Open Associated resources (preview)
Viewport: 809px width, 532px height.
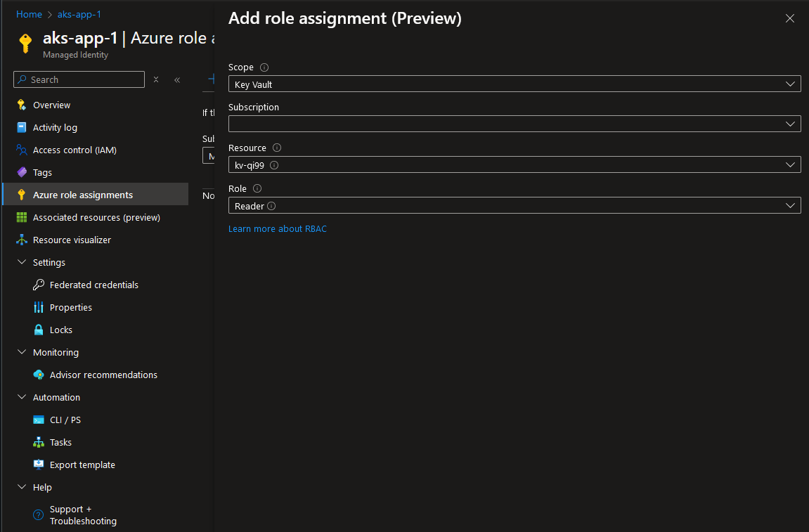pyautogui.click(x=96, y=217)
